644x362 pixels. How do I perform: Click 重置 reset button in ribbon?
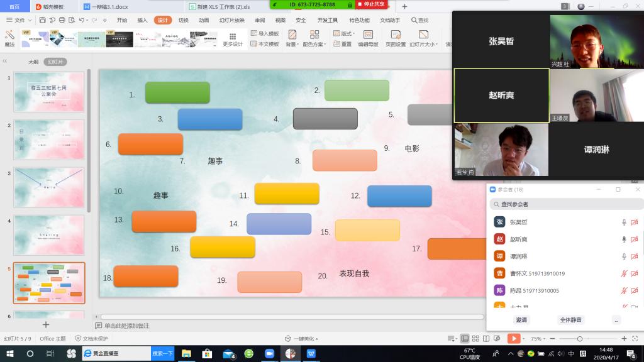click(343, 44)
